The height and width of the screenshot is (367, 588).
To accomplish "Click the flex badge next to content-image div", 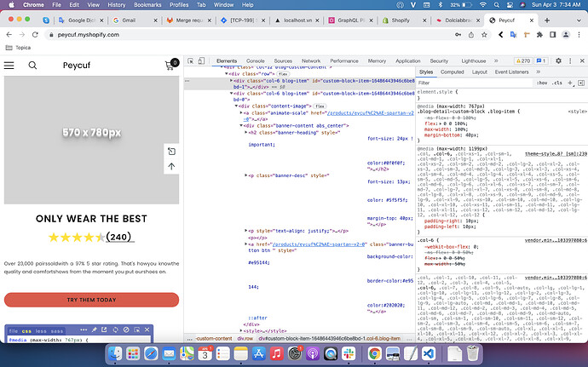I will [x=320, y=106].
